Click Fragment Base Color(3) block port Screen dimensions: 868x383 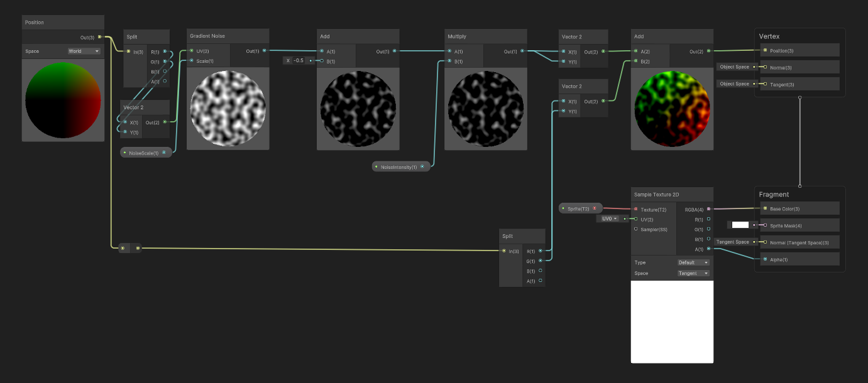[765, 208]
